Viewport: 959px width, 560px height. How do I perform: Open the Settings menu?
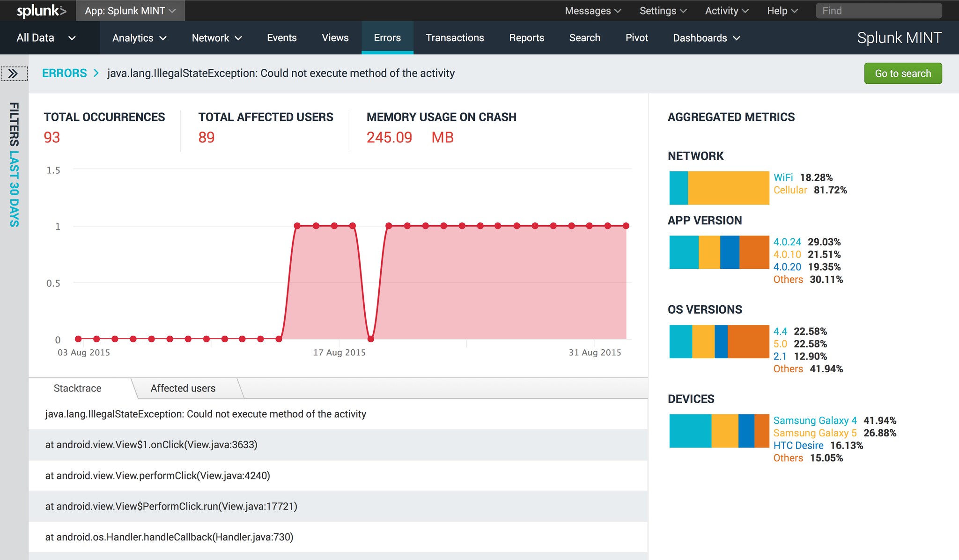(x=663, y=11)
